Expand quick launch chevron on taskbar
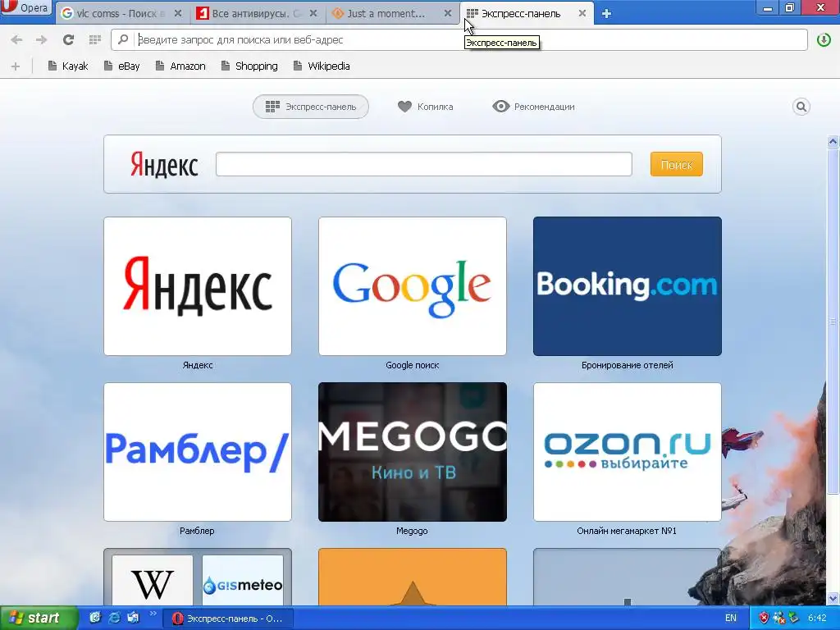 click(x=153, y=614)
